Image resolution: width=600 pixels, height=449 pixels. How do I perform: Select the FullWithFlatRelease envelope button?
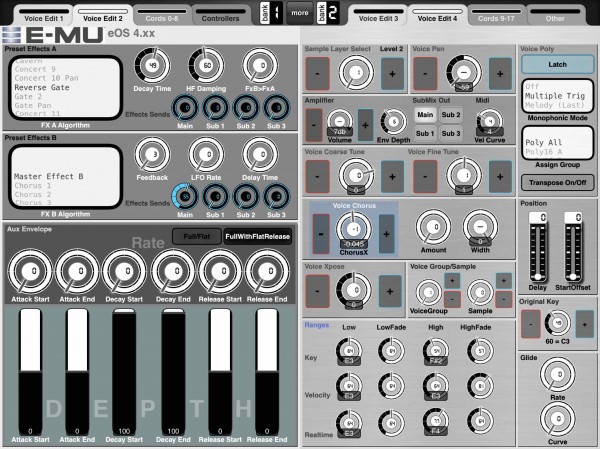258,237
